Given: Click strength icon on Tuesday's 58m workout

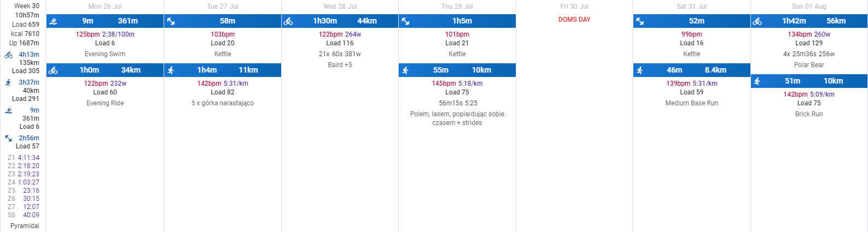Looking at the screenshot, I should (x=171, y=21).
